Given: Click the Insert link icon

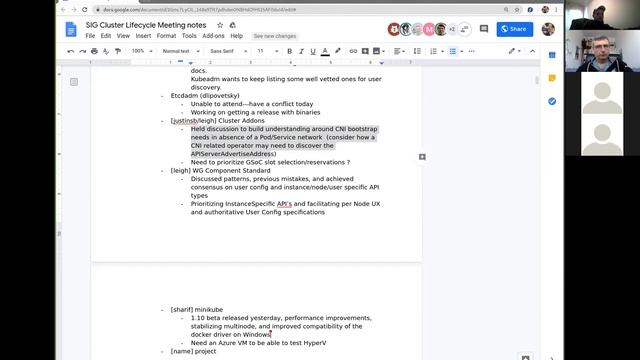Looking at the screenshot, I should pos(353,51).
